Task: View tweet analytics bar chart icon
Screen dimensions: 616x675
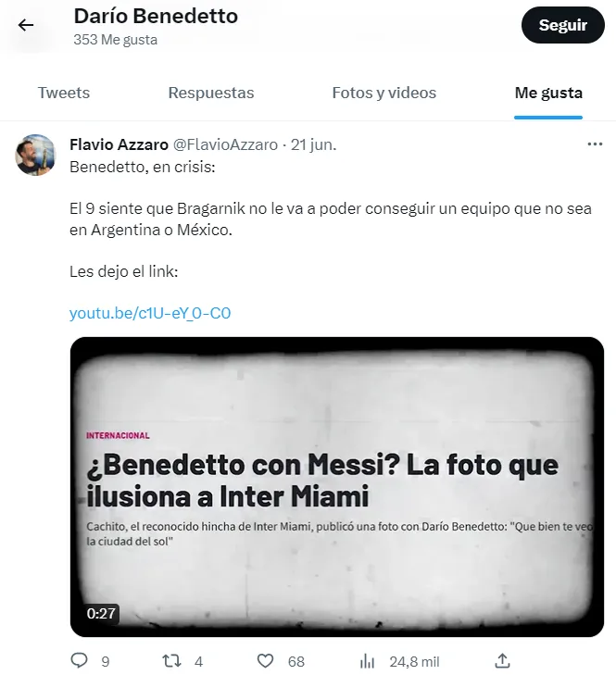Action: [x=367, y=661]
